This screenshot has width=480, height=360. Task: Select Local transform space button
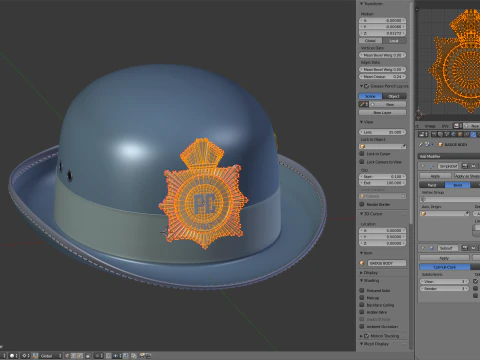click(394, 41)
